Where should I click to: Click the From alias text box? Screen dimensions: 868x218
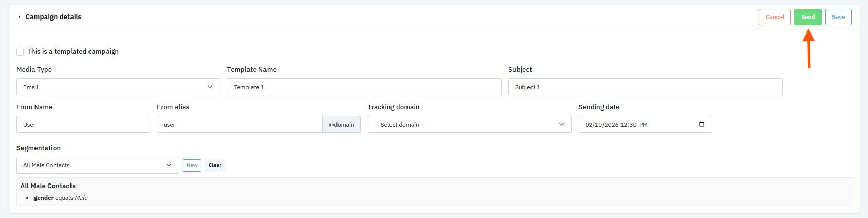pos(239,125)
